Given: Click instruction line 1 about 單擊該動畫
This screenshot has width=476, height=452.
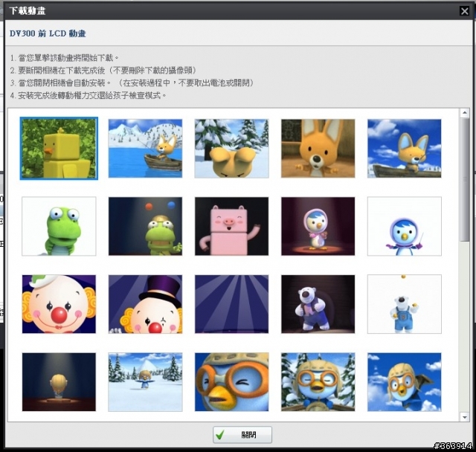Looking at the screenshot, I should coord(65,58).
